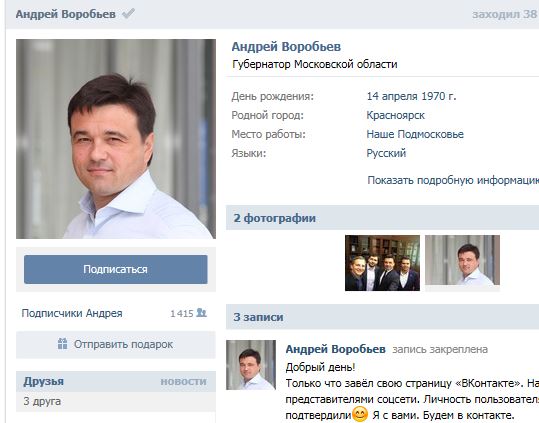The width and height of the screenshot is (539, 423).
Task: Click the verified checkmark icon beside the header name
Action: (128, 14)
